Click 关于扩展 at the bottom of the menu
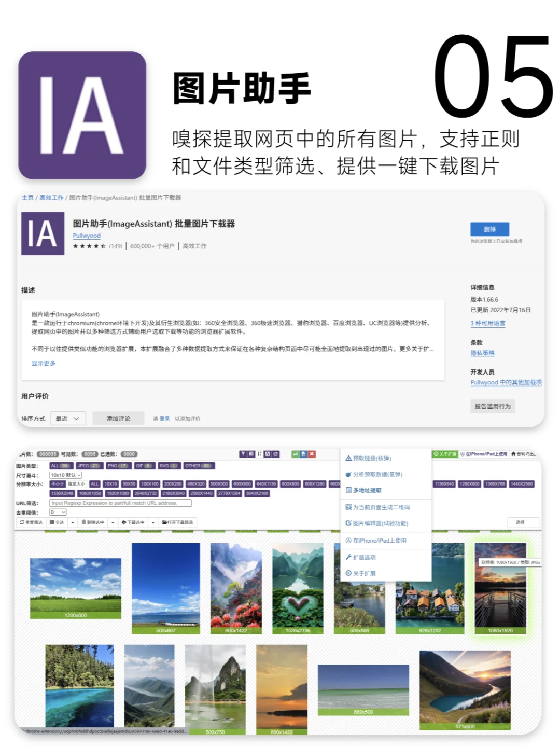This screenshot has height=747, width=560. pyautogui.click(x=386, y=573)
